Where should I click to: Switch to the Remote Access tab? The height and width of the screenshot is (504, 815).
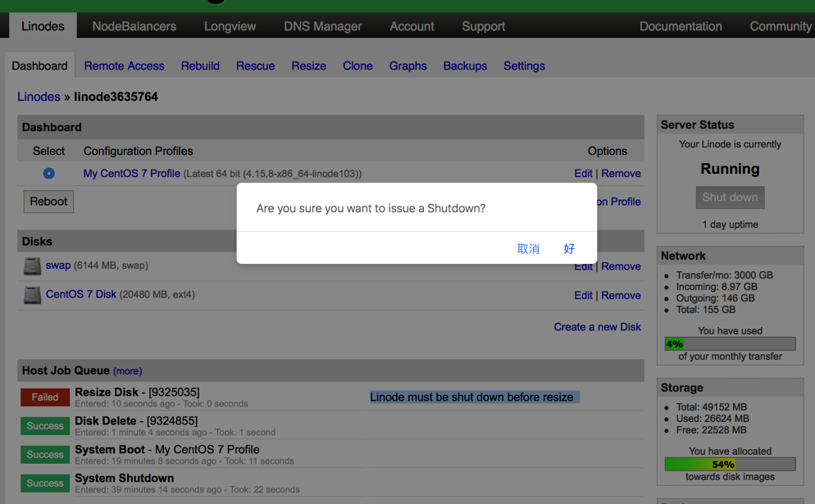[125, 66]
